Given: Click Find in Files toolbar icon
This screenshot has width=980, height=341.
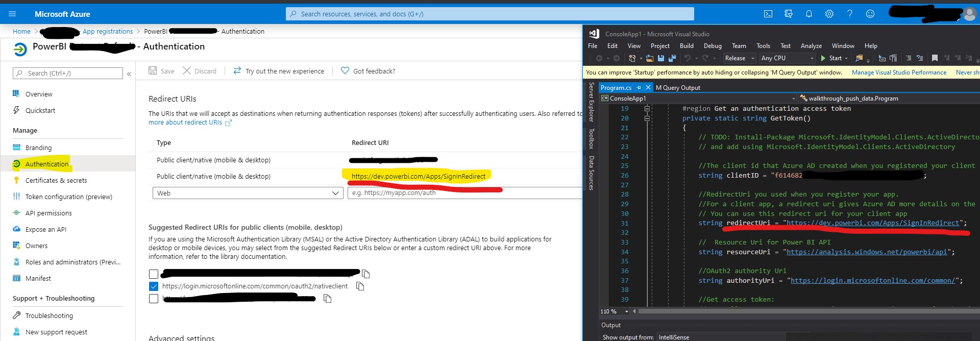Looking at the screenshot, I should pos(859,58).
